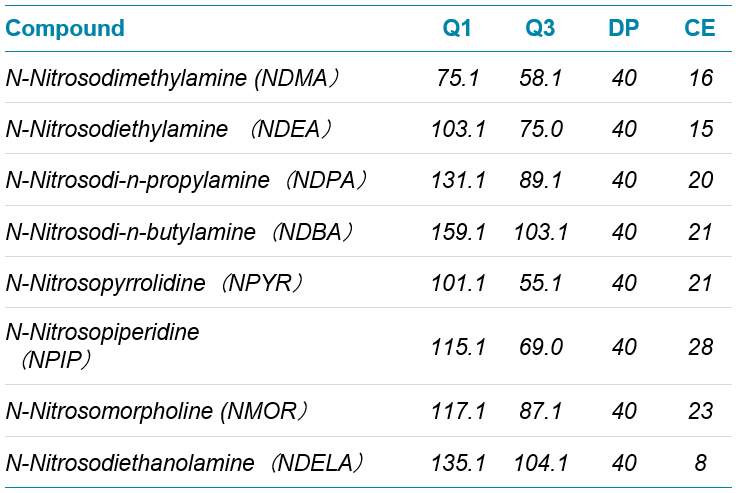Select the N-Nitrosopiperidine (NPIP) row label

[103, 346]
